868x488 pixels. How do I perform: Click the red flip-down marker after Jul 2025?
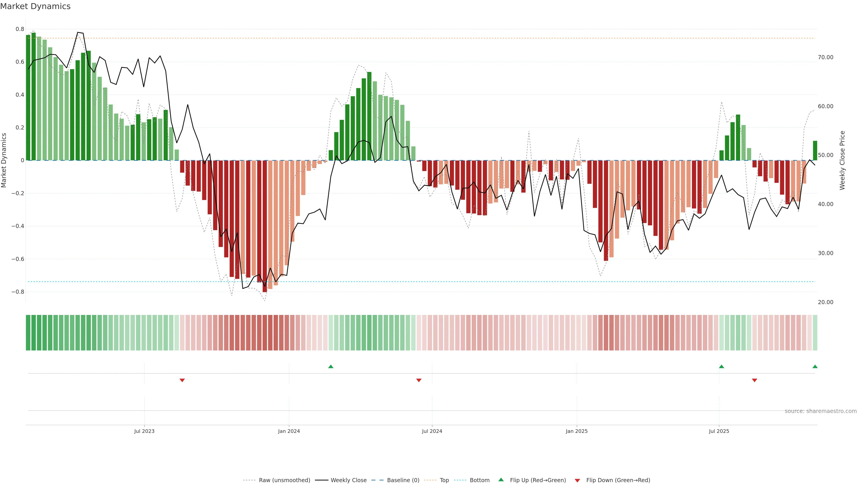point(755,380)
